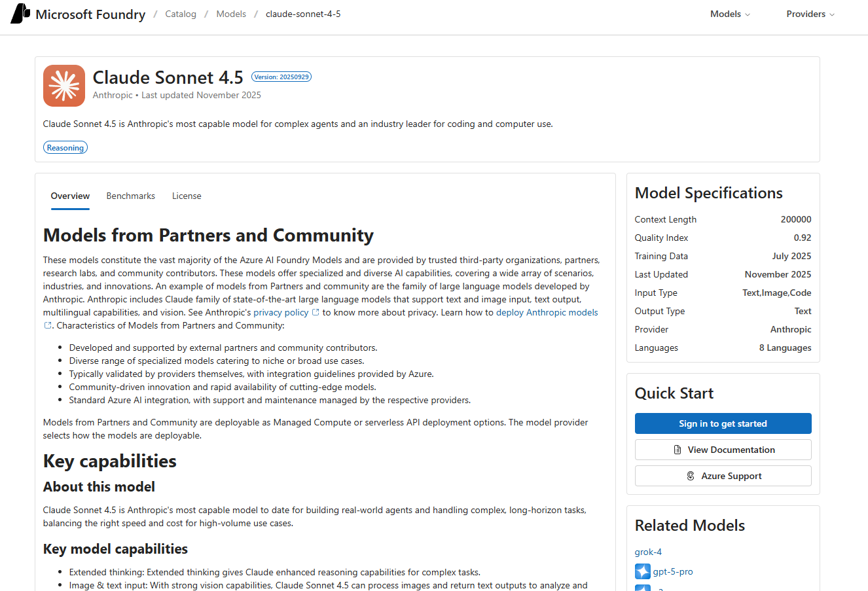This screenshot has height=591, width=868.
Task: Switch to the Benchmarks tab
Action: click(x=131, y=196)
